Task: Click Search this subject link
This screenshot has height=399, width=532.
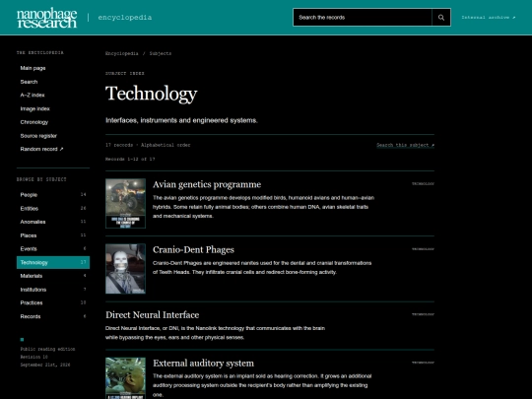Action: click(405, 145)
